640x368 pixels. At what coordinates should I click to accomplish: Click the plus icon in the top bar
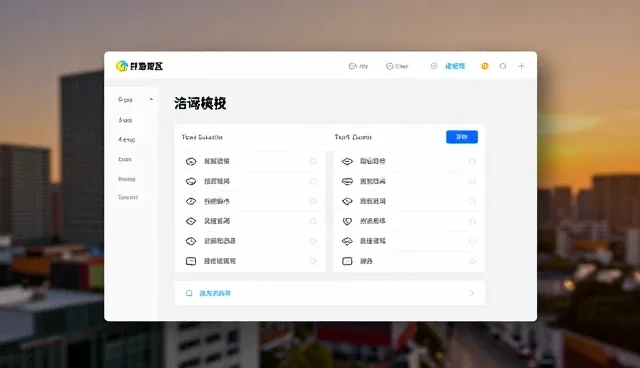pyautogui.click(x=521, y=66)
